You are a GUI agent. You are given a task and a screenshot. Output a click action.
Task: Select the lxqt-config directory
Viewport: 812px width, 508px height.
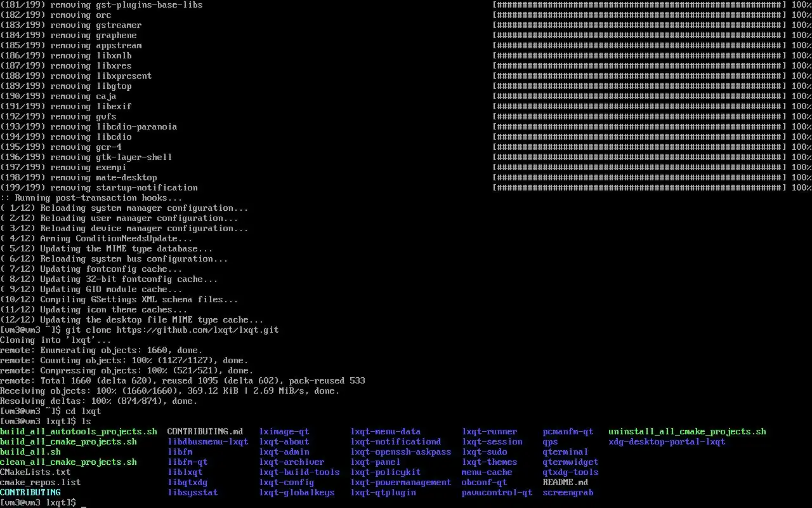click(x=287, y=483)
